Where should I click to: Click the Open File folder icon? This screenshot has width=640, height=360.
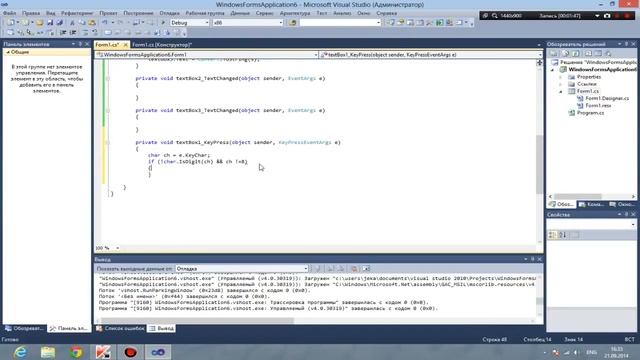click(x=40, y=22)
